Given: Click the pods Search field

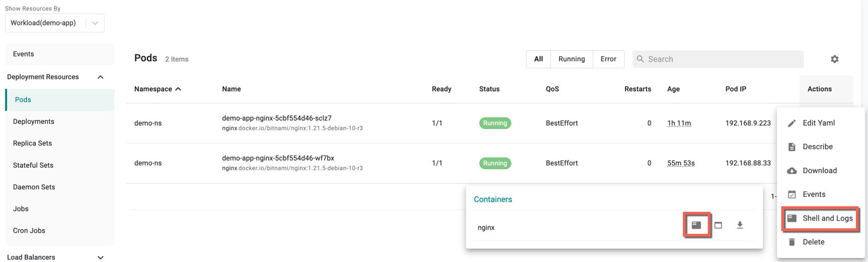Looking at the screenshot, I should (x=718, y=59).
